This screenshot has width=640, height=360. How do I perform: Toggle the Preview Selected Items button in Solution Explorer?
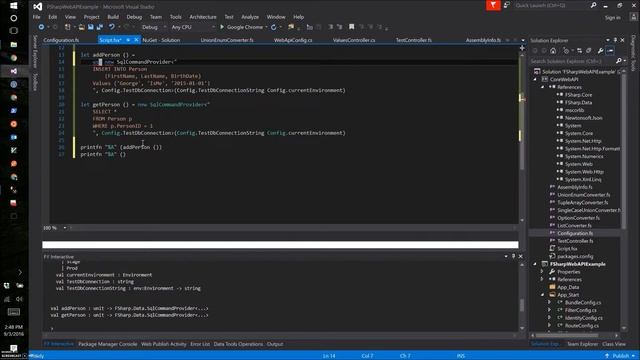click(610, 51)
